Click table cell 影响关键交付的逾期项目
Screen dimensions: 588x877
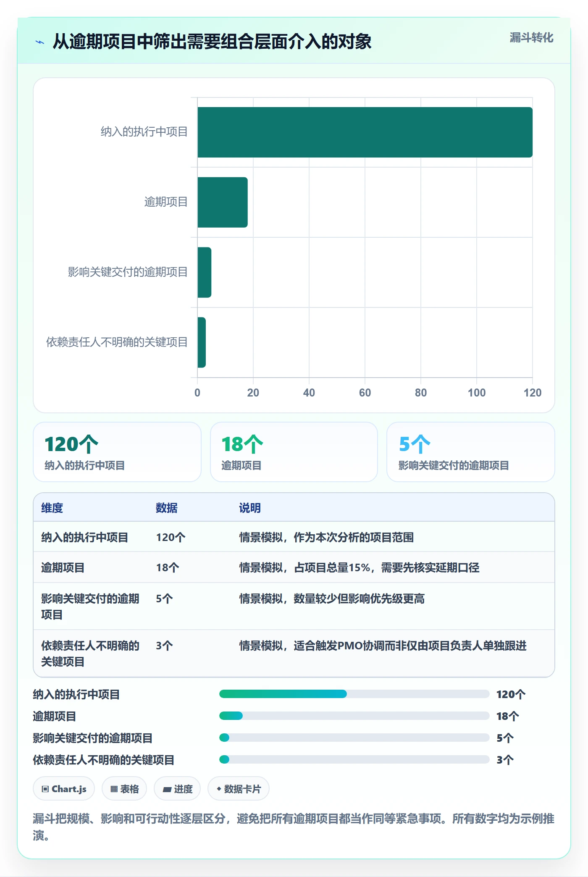point(90,607)
